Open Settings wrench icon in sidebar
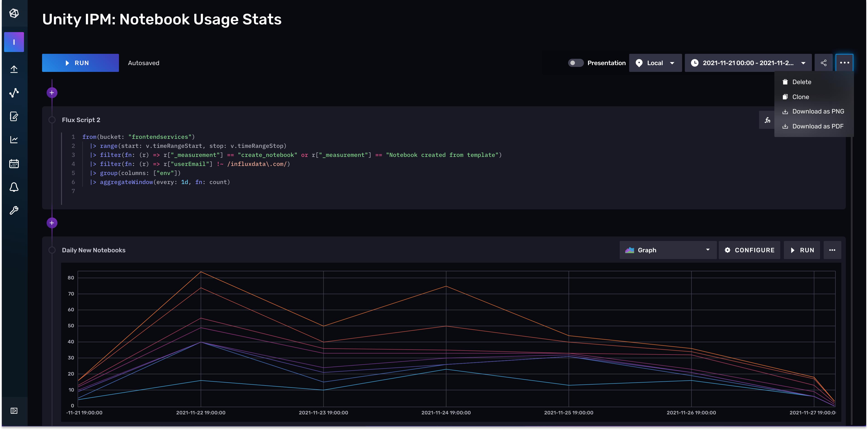Screen dimensions: 868x430 pyautogui.click(x=14, y=211)
